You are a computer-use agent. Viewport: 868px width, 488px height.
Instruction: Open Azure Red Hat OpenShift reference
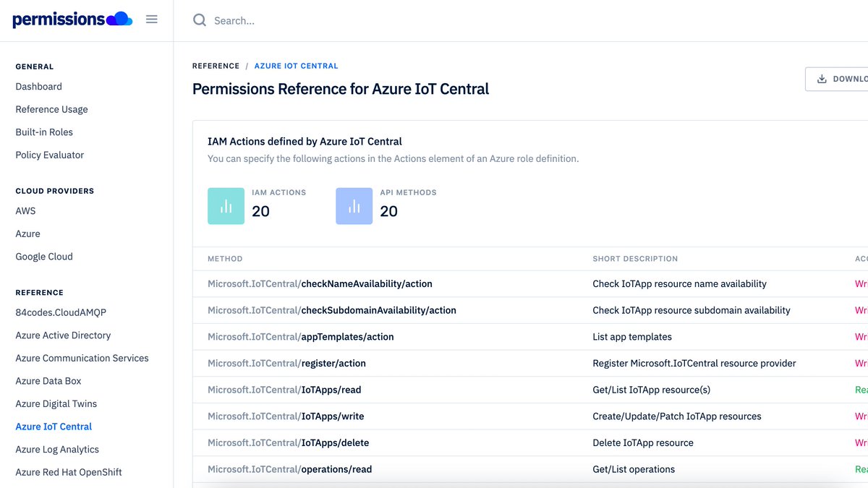coord(69,472)
